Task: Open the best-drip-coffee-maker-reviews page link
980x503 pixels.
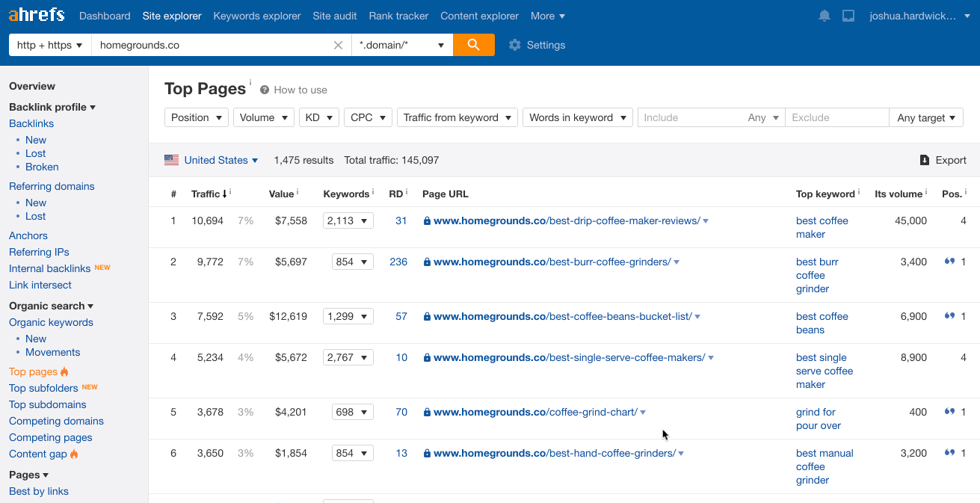Action: pos(561,220)
